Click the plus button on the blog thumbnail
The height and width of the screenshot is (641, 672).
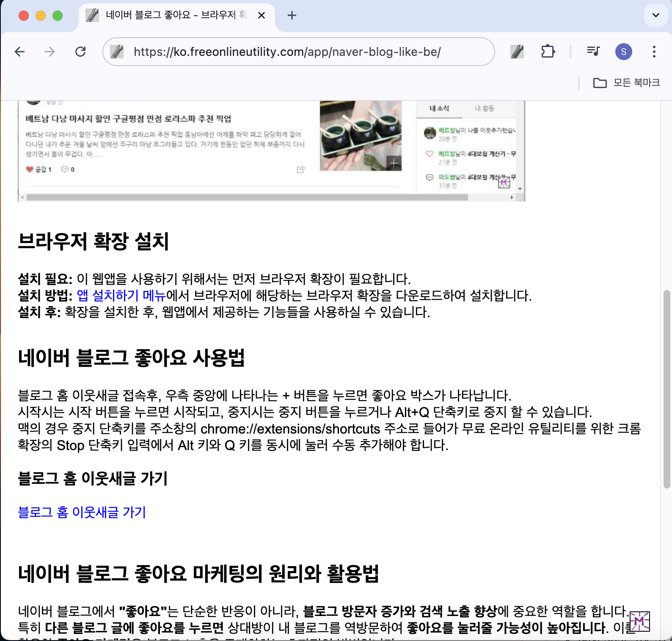[394, 163]
